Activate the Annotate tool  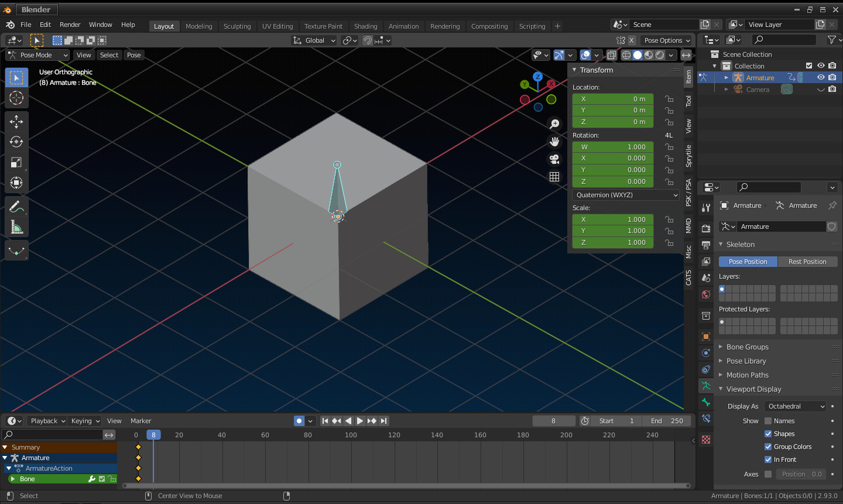16,206
